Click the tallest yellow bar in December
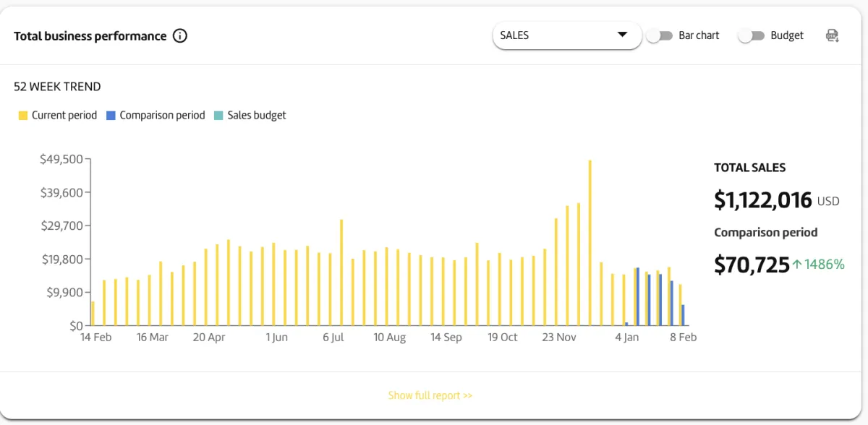Screen dimensions: 868x425 590,243
